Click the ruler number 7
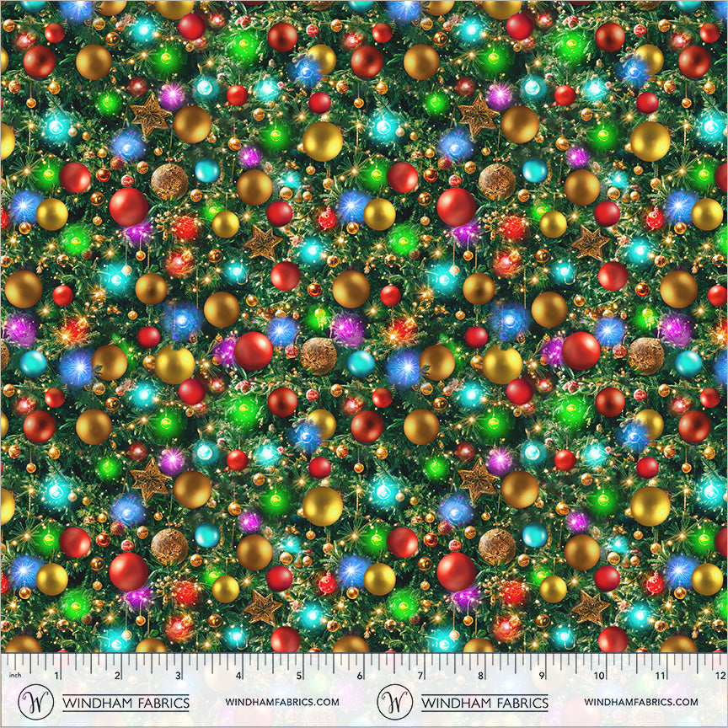 pos(420,676)
